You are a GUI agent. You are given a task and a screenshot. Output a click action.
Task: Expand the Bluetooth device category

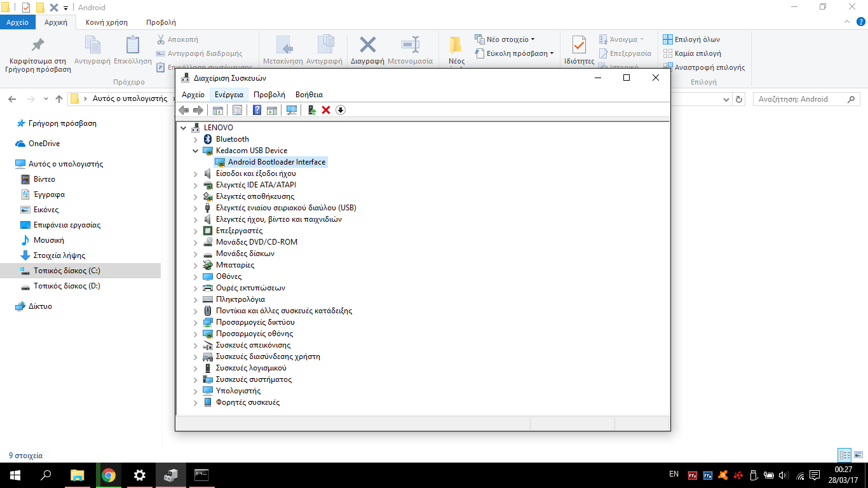[196, 139]
